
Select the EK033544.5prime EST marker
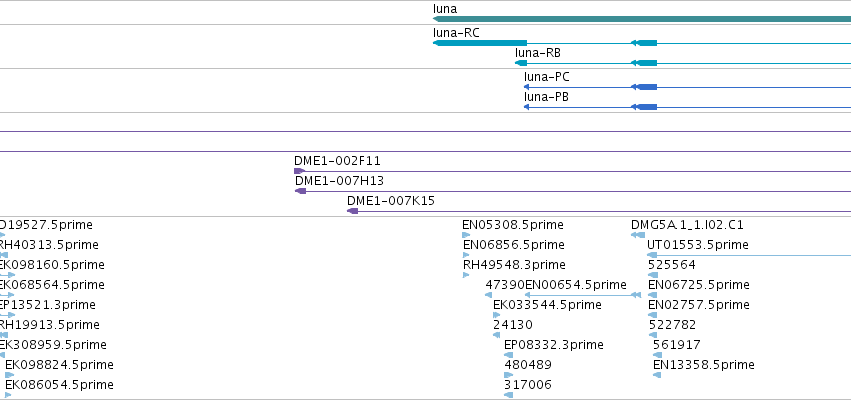[497, 315]
